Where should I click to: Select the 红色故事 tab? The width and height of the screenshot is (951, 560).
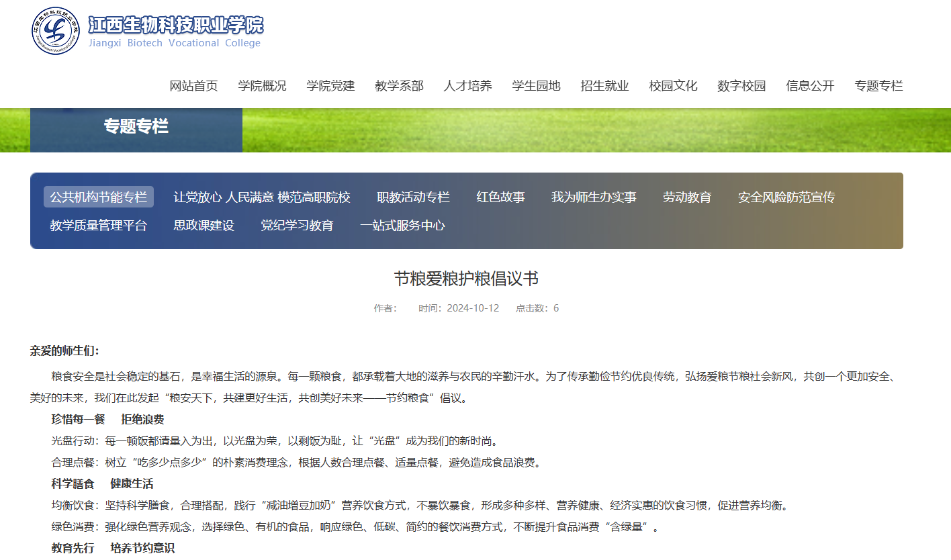[x=500, y=197]
